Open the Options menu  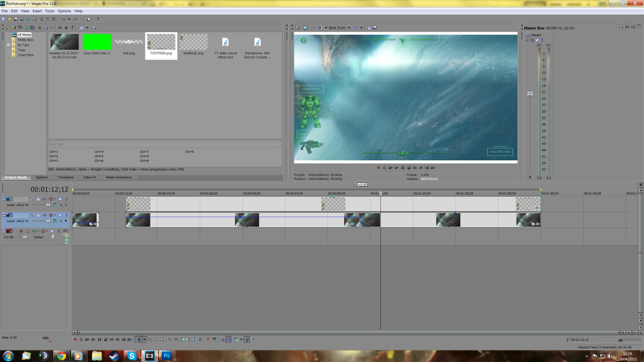(x=64, y=11)
